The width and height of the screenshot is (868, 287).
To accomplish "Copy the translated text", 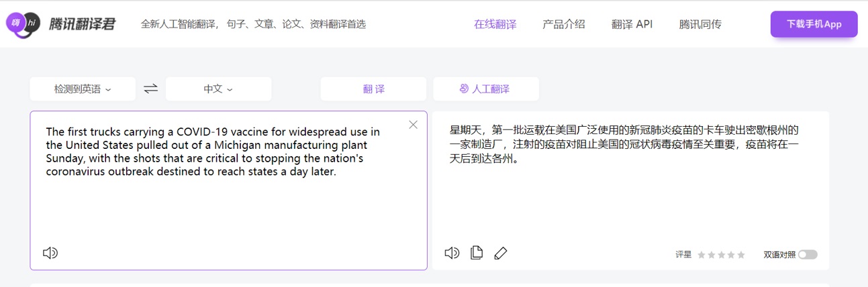I will click(x=477, y=253).
